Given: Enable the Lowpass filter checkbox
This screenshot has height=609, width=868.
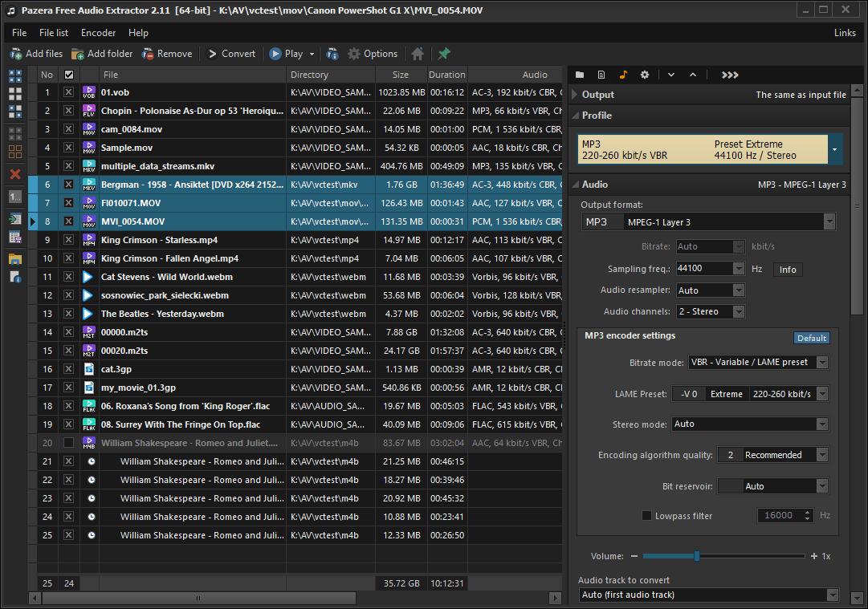Looking at the screenshot, I should 647,515.
